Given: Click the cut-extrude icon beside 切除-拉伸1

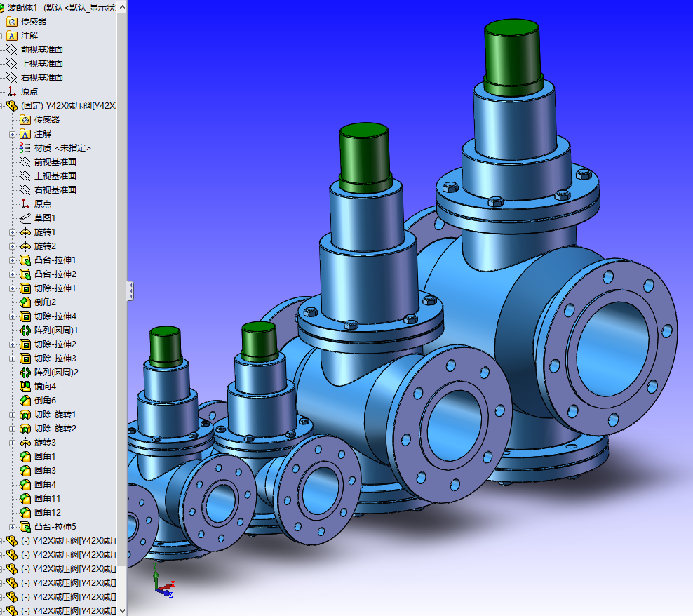Looking at the screenshot, I should tap(25, 288).
